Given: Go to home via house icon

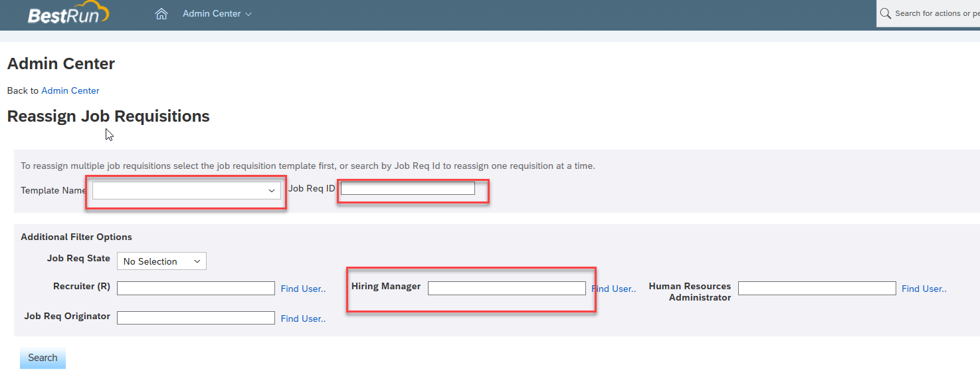Looking at the screenshot, I should [161, 13].
